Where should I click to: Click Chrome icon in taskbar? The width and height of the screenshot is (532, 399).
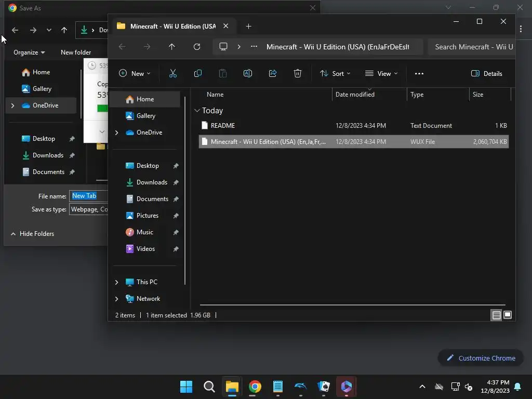pyautogui.click(x=255, y=387)
